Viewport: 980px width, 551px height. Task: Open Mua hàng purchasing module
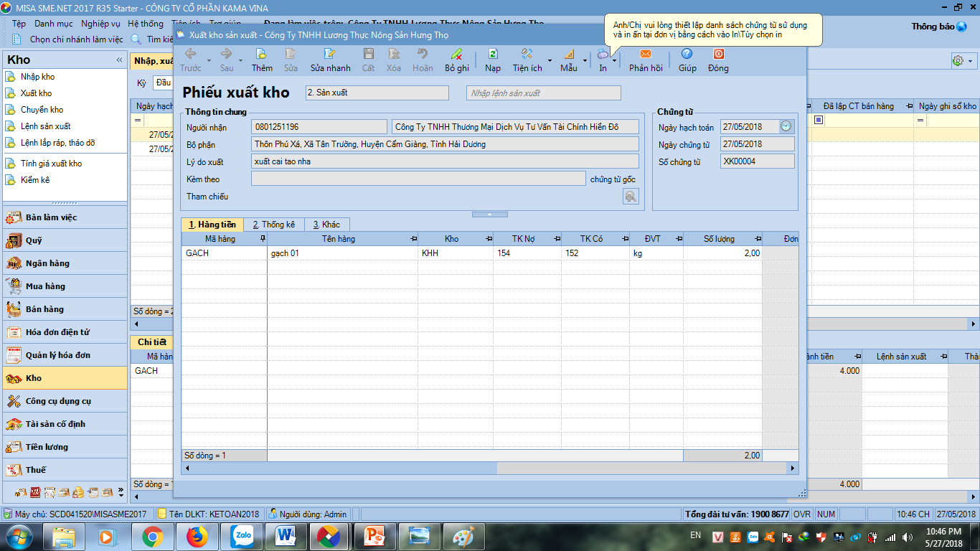[x=65, y=286]
